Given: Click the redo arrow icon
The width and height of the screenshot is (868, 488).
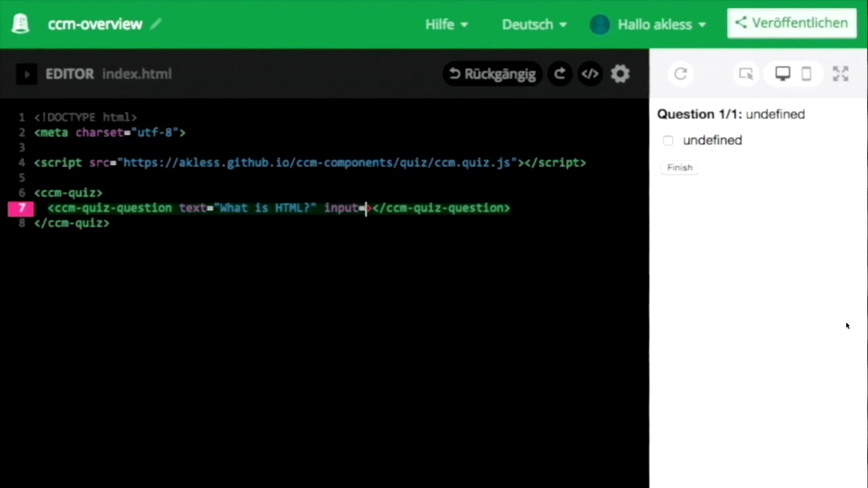Looking at the screenshot, I should 560,74.
